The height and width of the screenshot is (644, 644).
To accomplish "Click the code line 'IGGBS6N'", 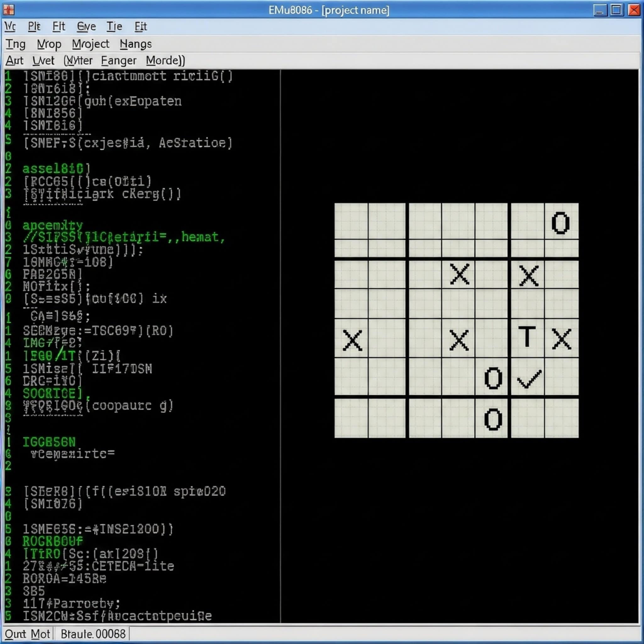I will tap(49, 442).
